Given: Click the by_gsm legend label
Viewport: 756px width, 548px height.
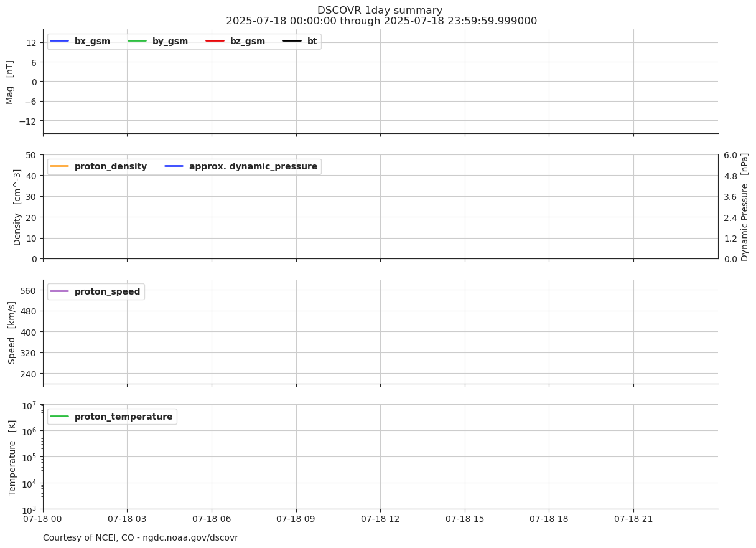Looking at the screenshot, I should (x=170, y=42).
